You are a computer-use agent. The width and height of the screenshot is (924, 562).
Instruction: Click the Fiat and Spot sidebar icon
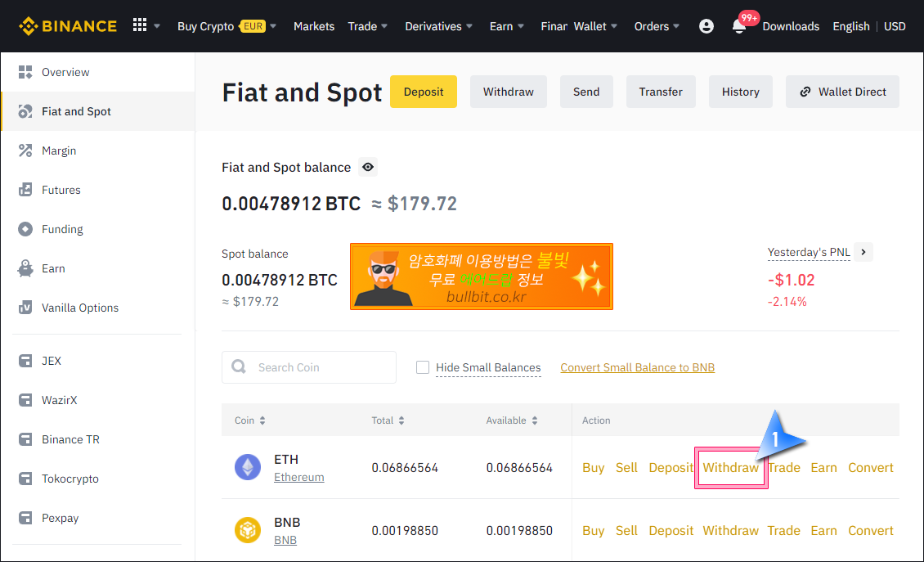pyautogui.click(x=25, y=111)
